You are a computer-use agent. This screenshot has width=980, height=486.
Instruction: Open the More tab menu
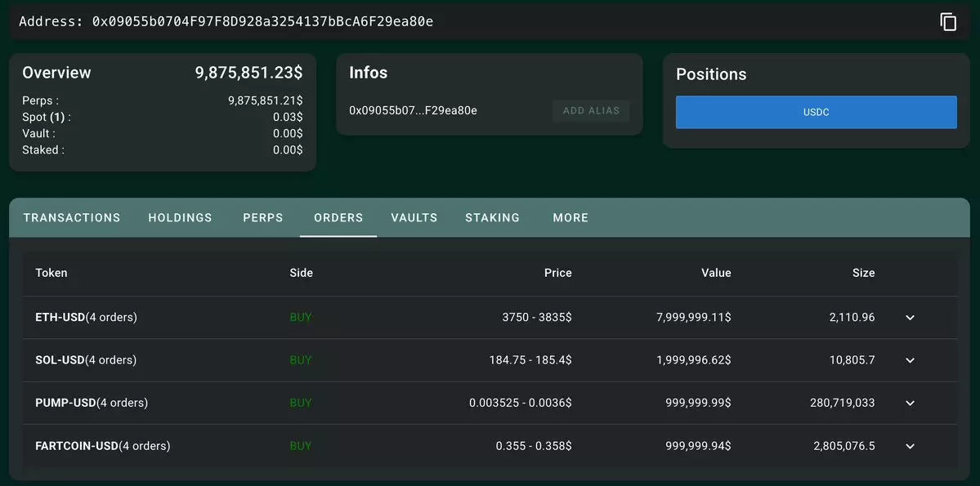click(x=571, y=218)
